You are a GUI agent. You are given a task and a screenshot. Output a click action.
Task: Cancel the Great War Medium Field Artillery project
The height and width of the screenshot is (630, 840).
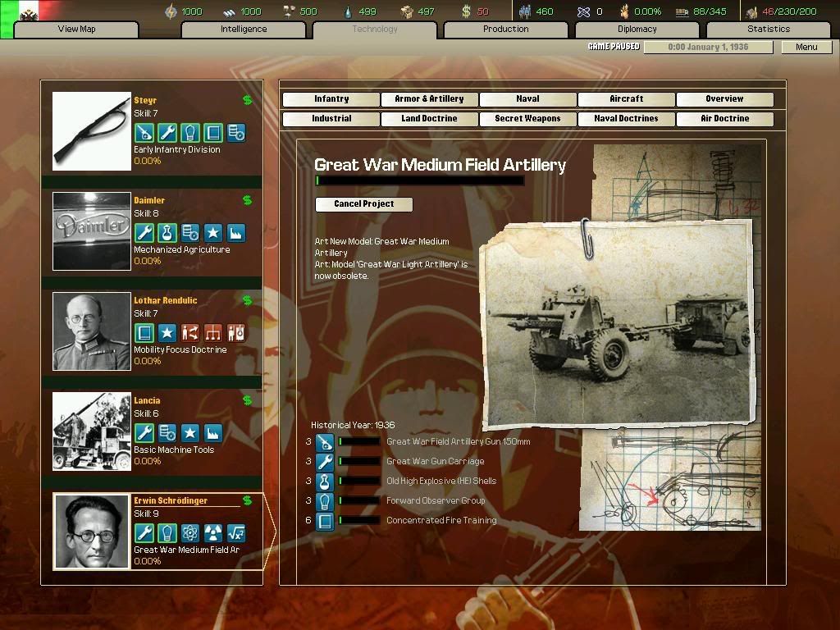pyautogui.click(x=363, y=204)
